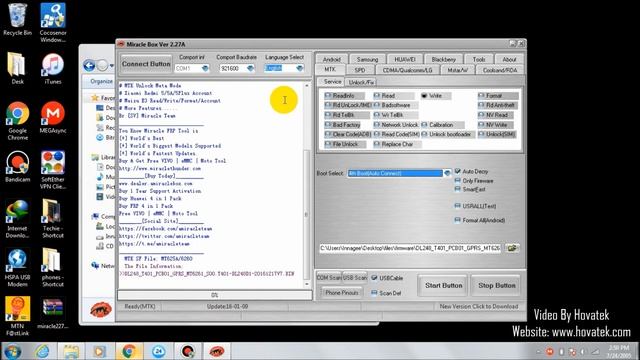This screenshot has width=640, height=360.
Task: Switch to the HUAWEI tab
Action: [404, 59]
